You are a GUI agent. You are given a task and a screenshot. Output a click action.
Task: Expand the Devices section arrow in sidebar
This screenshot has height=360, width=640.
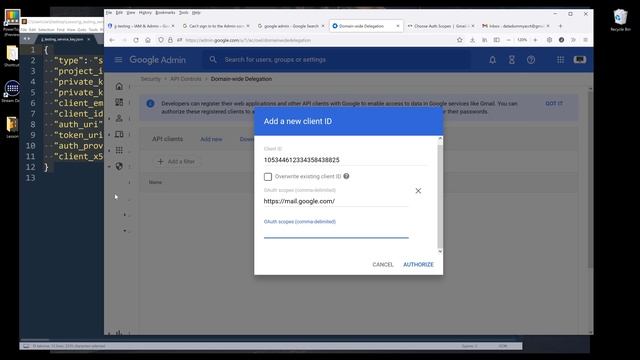point(109,134)
